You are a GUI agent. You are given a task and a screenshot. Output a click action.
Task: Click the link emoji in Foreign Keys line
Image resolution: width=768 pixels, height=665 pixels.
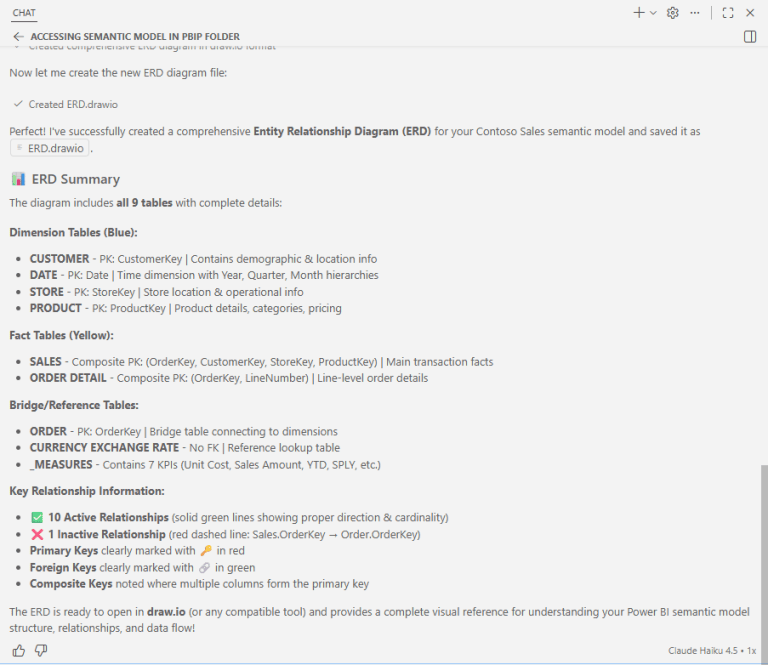pyautogui.click(x=204, y=568)
